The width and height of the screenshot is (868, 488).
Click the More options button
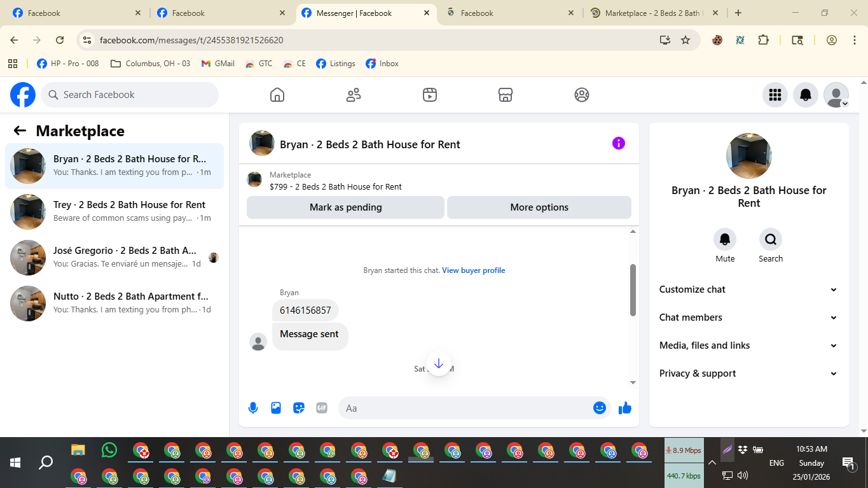(x=539, y=207)
